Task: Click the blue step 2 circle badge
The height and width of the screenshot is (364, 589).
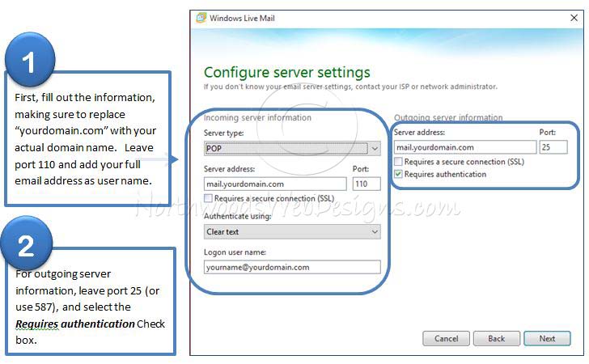Action: pyautogui.click(x=26, y=247)
